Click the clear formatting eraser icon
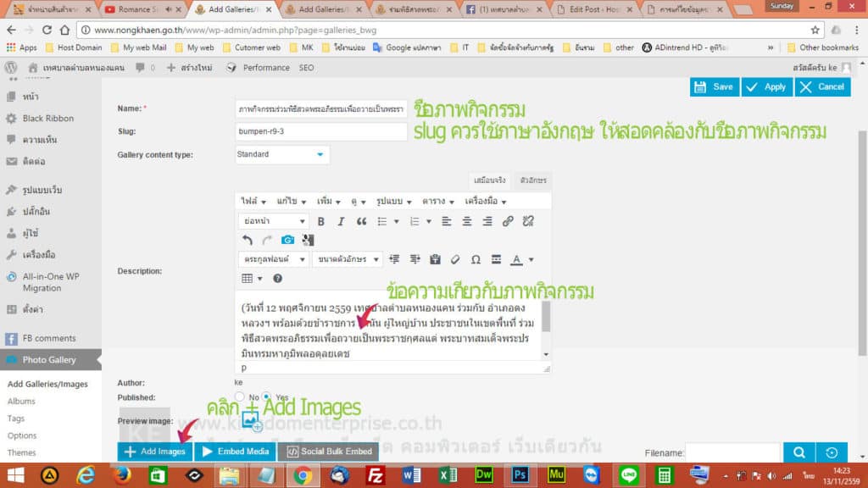 (x=455, y=260)
